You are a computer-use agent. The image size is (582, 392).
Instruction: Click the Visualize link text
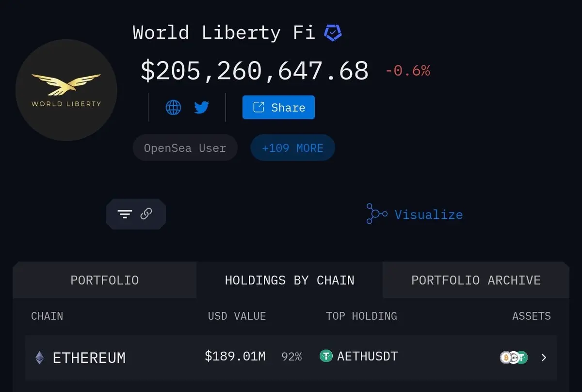pos(429,214)
